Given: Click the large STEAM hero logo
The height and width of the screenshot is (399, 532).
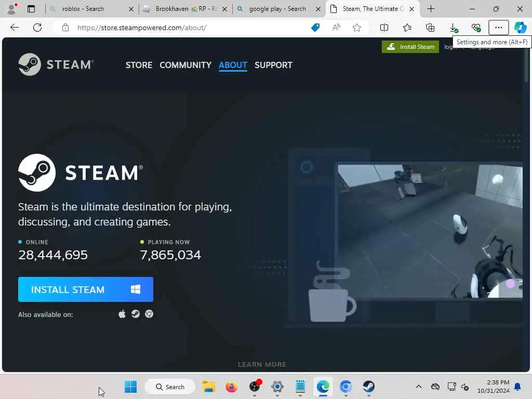Looking at the screenshot, I should tap(81, 172).
